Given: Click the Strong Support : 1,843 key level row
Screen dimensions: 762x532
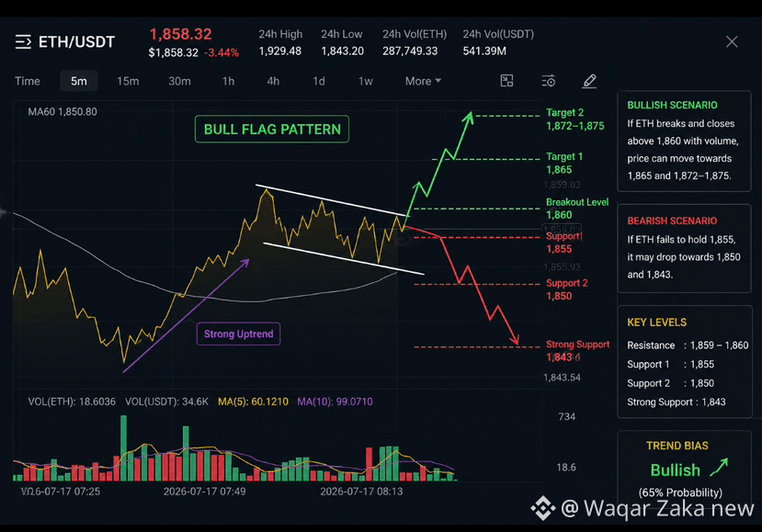Looking at the screenshot, I should click(676, 402).
